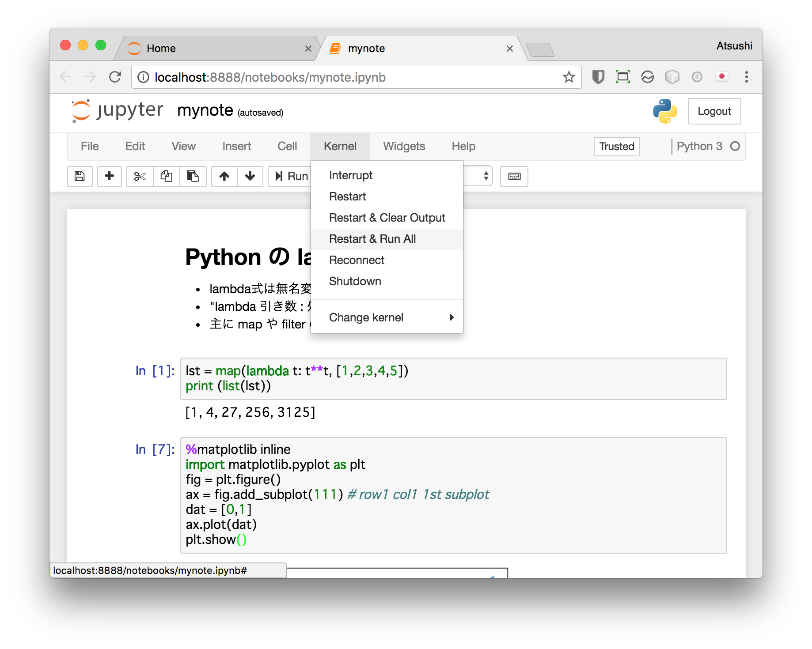The width and height of the screenshot is (812, 649).
Task: Cut selected cell with scissors icon
Action: [140, 176]
